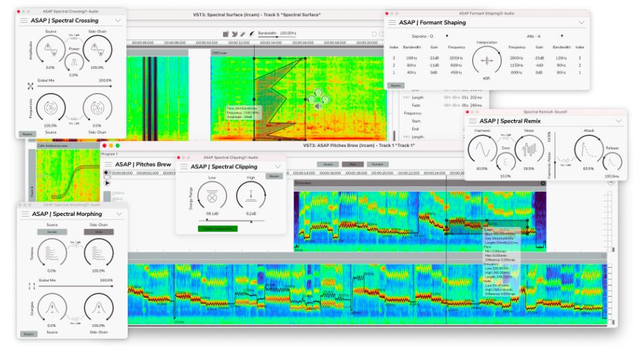Click the Release knob in Spectral Remix
644x347 pixels.
pos(612,162)
